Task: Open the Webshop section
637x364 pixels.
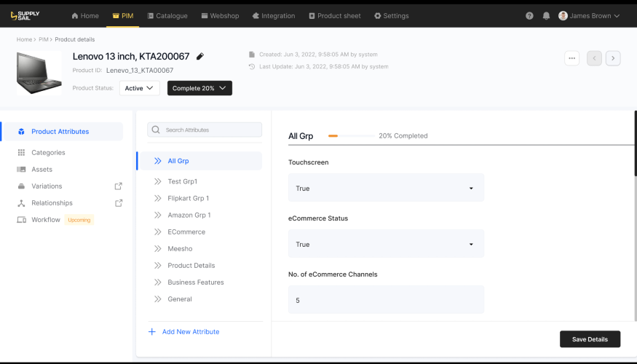Action: pyautogui.click(x=220, y=16)
